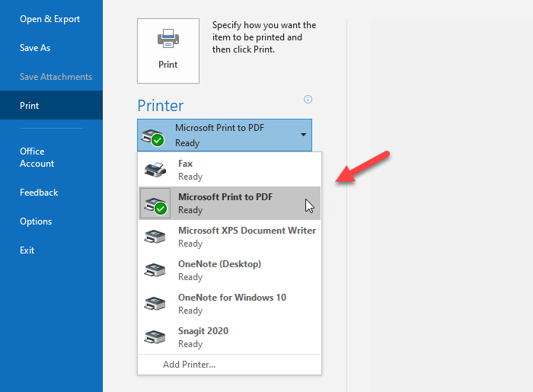This screenshot has width=533, height=392.
Task: Select Print tab in sidebar
Action: click(x=51, y=105)
